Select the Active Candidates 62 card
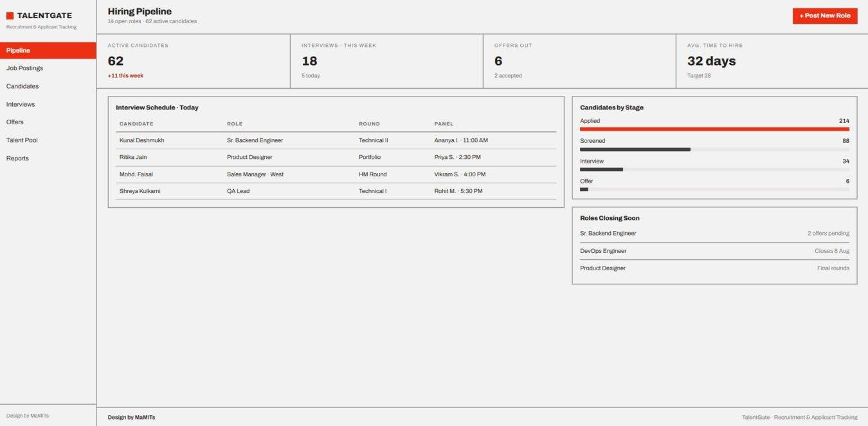This screenshot has height=426, width=868. pyautogui.click(x=194, y=61)
